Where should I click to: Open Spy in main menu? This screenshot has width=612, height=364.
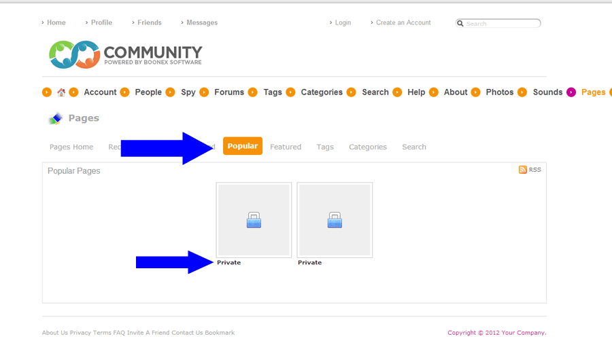point(188,92)
